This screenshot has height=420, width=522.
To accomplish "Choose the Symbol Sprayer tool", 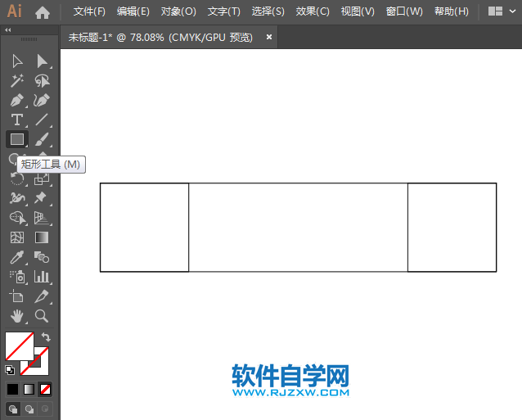I will pyautogui.click(x=17, y=277).
